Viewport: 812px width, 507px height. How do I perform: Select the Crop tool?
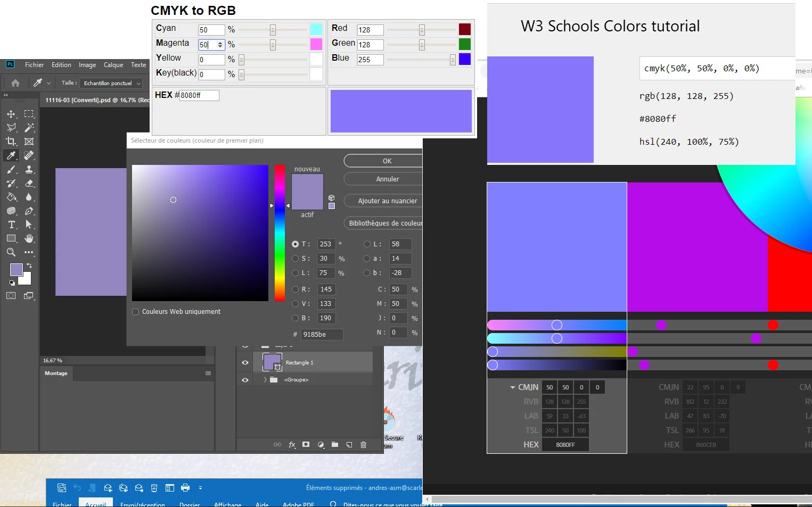11,142
